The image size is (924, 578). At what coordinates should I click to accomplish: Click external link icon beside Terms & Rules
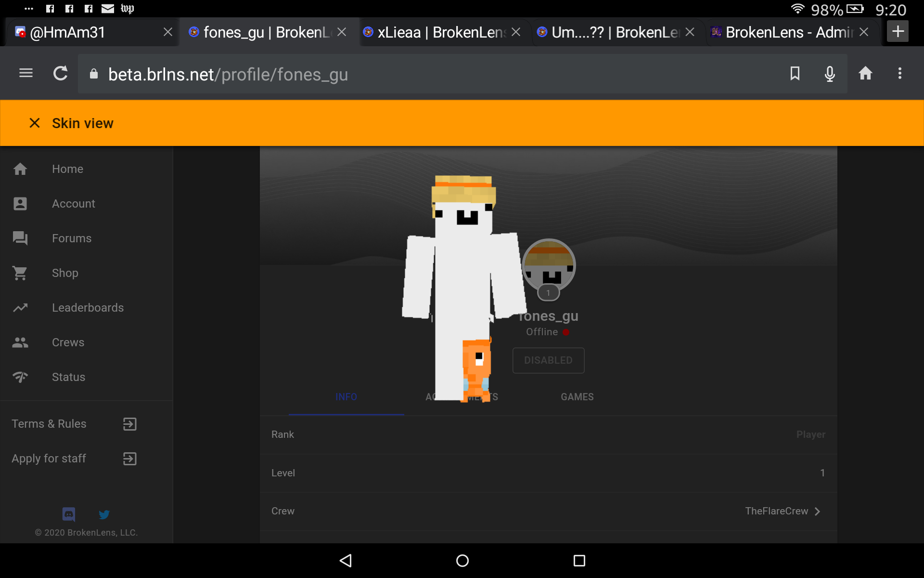pyautogui.click(x=130, y=424)
